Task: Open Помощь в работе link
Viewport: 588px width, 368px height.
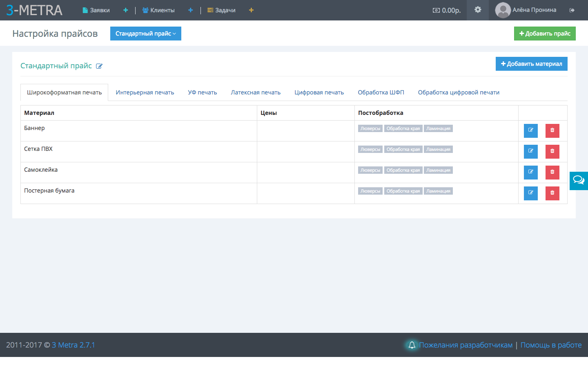Action: [x=550, y=345]
